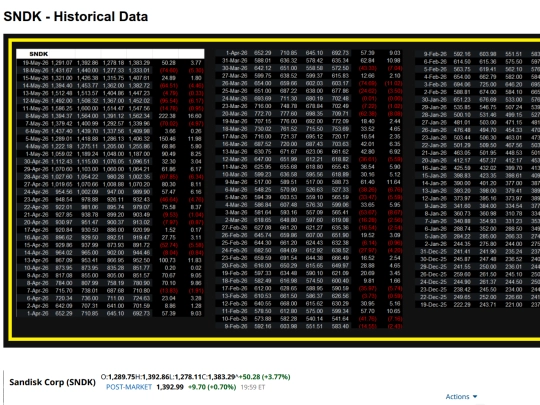This screenshot has width=540, height=405.
Task: Select the 14-May-26 date cell
Action: tap(35, 85)
